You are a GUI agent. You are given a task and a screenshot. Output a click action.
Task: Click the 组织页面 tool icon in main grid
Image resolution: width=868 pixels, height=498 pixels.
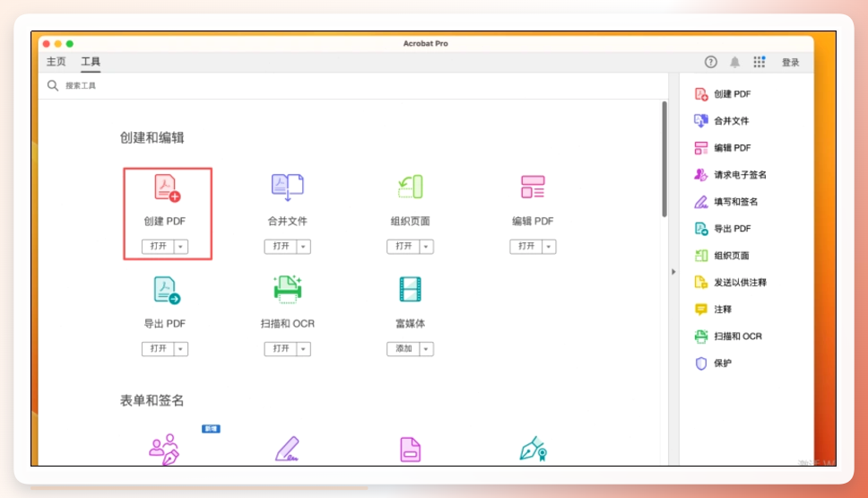pos(410,187)
